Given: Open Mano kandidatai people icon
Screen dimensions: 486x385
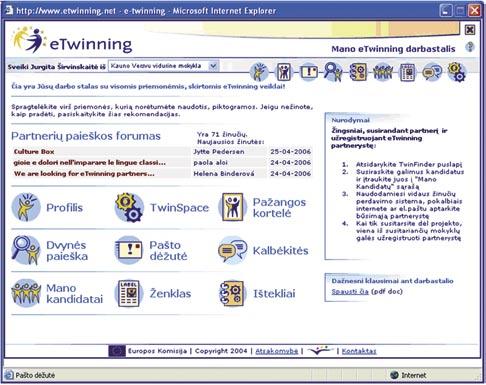Looking at the screenshot, I should (26, 293).
